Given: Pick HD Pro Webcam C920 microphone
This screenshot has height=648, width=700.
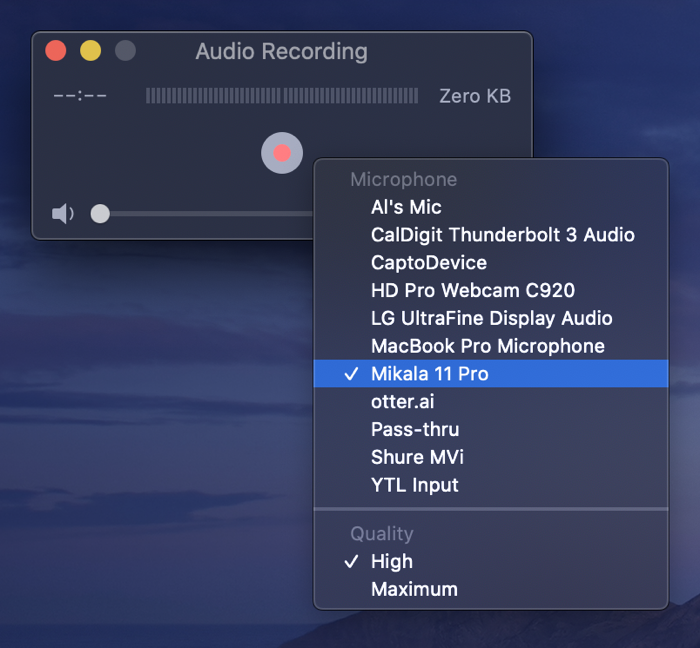Looking at the screenshot, I should pos(472,291).
